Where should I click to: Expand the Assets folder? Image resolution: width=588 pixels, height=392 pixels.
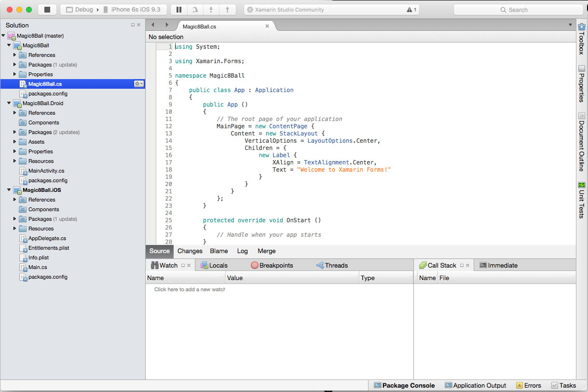tap(15, 142)
